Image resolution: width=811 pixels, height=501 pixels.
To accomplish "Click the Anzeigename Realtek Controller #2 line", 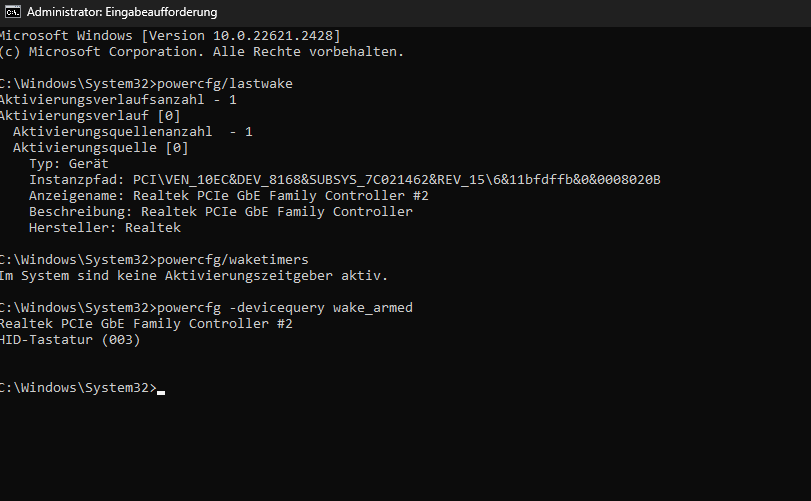I will [x=229, y=196].
